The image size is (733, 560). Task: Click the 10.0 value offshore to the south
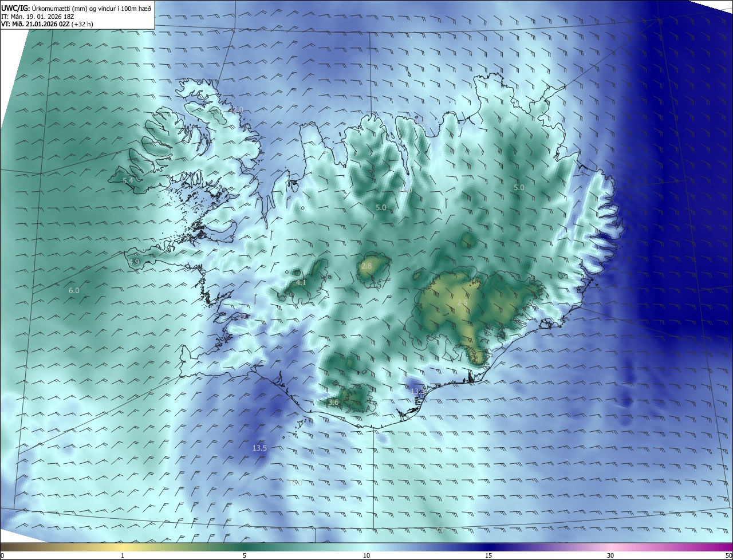click(294, 483)
